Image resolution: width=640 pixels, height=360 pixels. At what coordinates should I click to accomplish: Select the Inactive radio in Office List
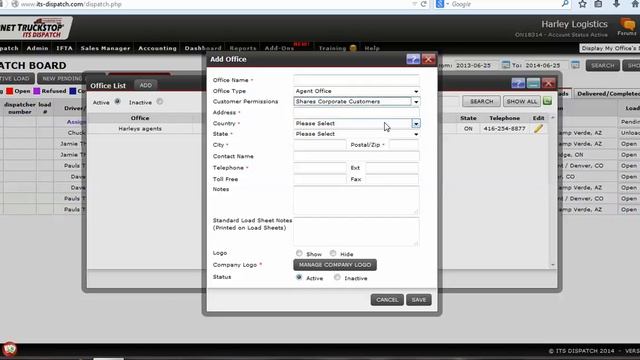tap(160, 102)
